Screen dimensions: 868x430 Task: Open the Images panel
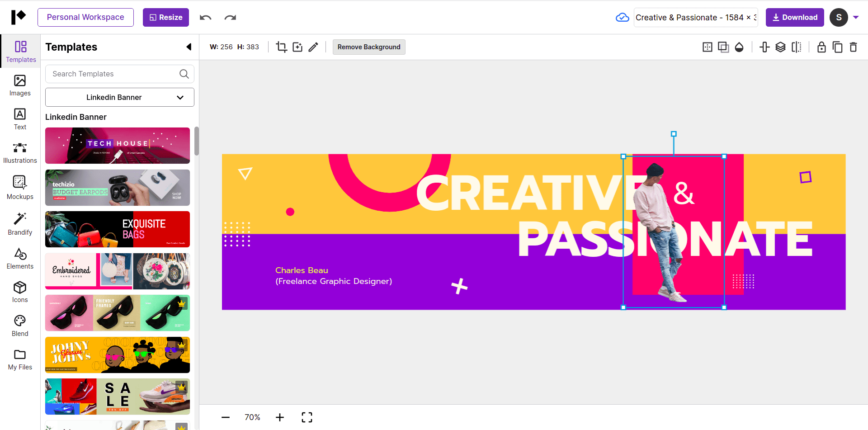pos(19,85)
